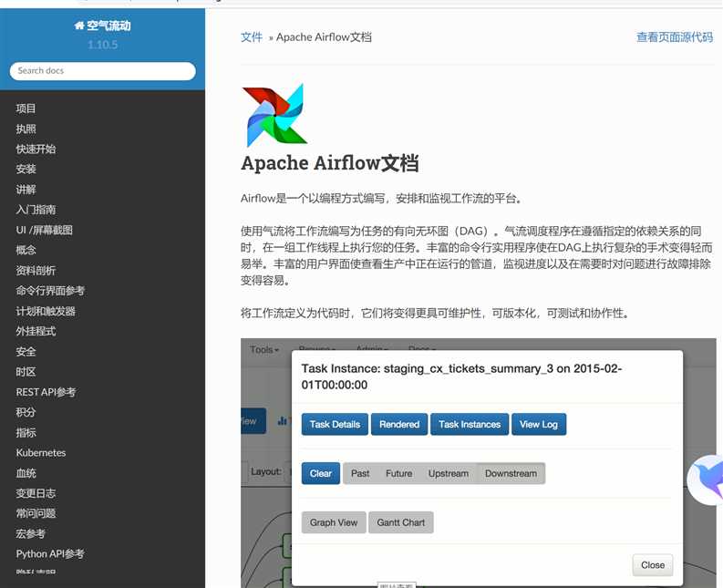Click the 文件 breadcrumb link
723x588 pixels.
coord(252,36)
